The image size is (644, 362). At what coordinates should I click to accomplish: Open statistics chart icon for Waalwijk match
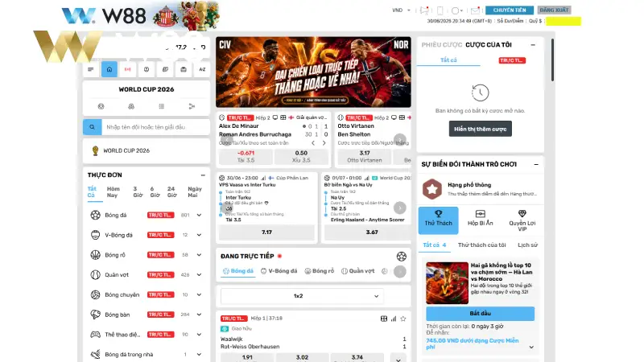pos(394,319)
